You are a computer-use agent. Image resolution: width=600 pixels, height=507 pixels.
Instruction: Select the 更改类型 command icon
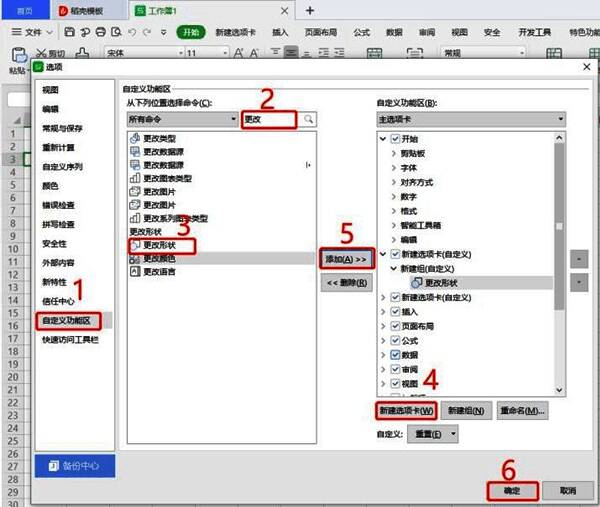tap(135, 138)
